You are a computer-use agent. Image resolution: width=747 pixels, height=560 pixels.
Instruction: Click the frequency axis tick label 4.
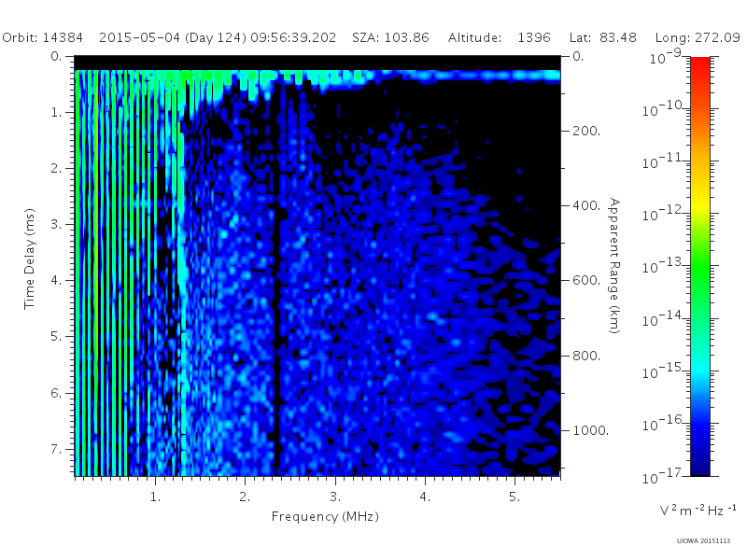tap(425, 497)
